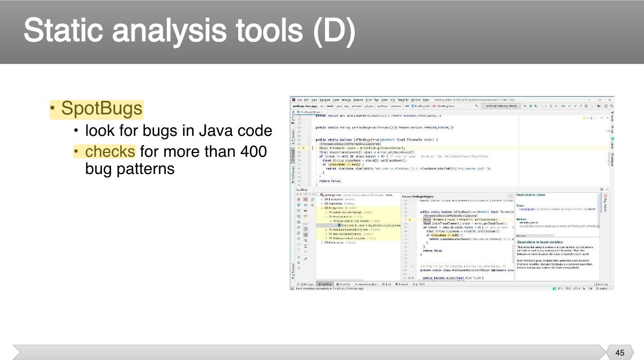Expand the Bad practice tree node
The height and width of the screenshot is (363, 644).
pyautogui.click(x=322, y=199)
